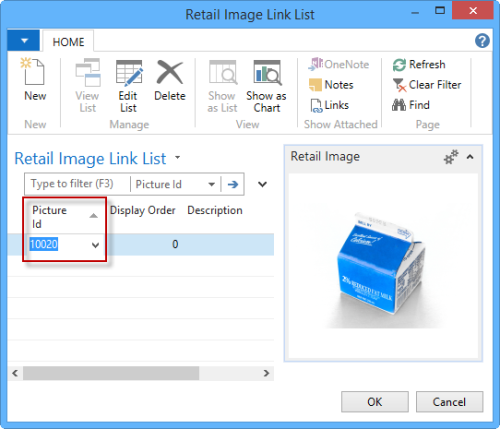Sort by the Picture Id column header

coord(65,217)
